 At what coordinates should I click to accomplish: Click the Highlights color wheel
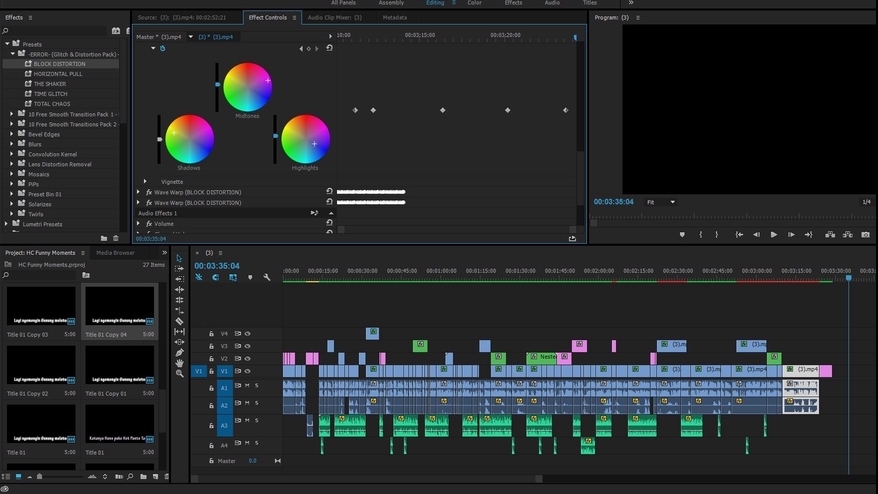305,139
